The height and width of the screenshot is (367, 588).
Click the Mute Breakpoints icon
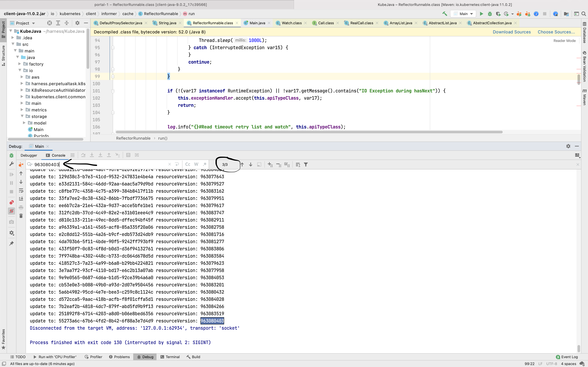[x=11, y=211]
